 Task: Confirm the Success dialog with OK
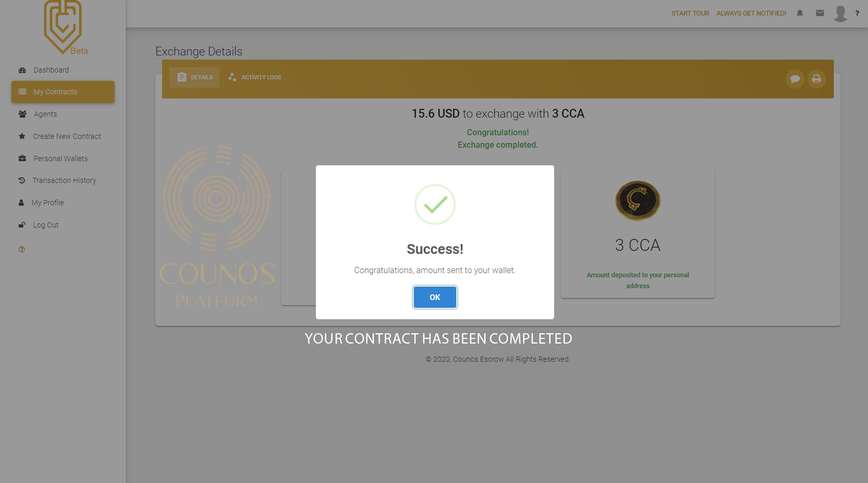point(435,297)
